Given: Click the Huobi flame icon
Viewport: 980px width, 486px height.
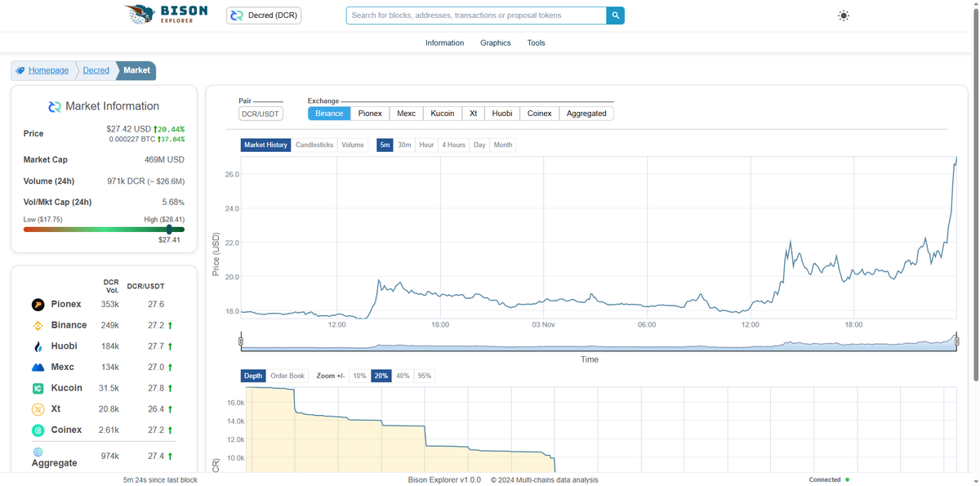Looking at the screenshot, I should (x=38, y=346).
